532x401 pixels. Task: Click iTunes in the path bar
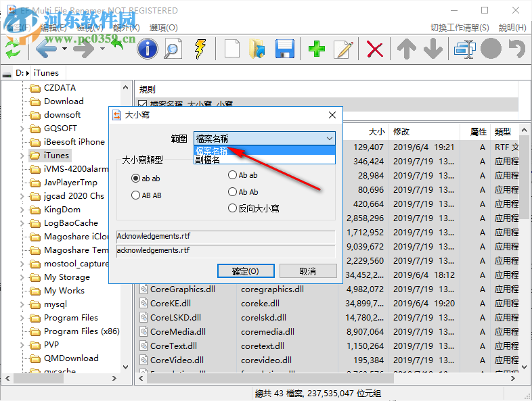click(x=46, y=73)
